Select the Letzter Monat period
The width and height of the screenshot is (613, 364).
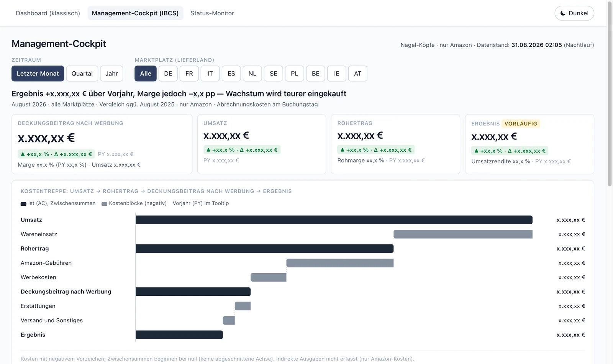pos(38,74)
